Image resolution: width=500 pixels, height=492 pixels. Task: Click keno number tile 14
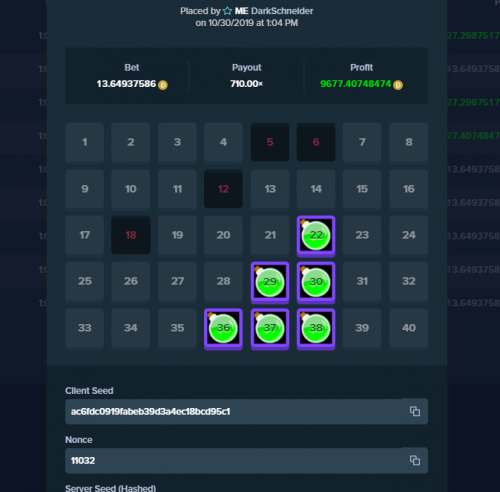coord(316,189)
